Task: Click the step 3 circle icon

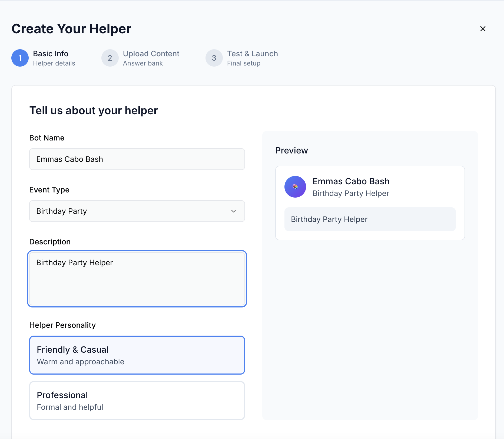Action: [x=214, y=58]
